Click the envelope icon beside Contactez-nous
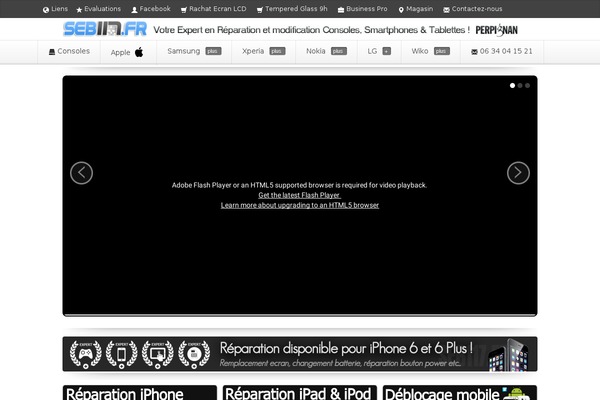The height and width of the screenshot is (400, 600). tap(446, 10)
